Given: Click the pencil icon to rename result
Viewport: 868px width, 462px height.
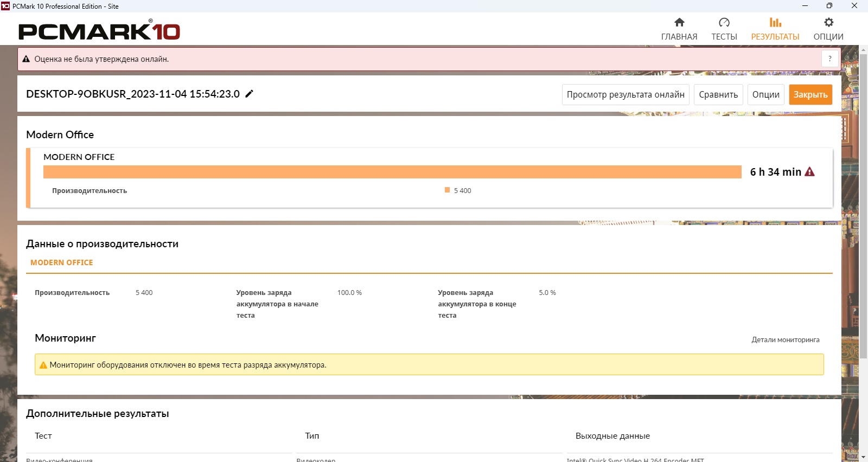Looking at the screenshot, I should click(250, 94).
